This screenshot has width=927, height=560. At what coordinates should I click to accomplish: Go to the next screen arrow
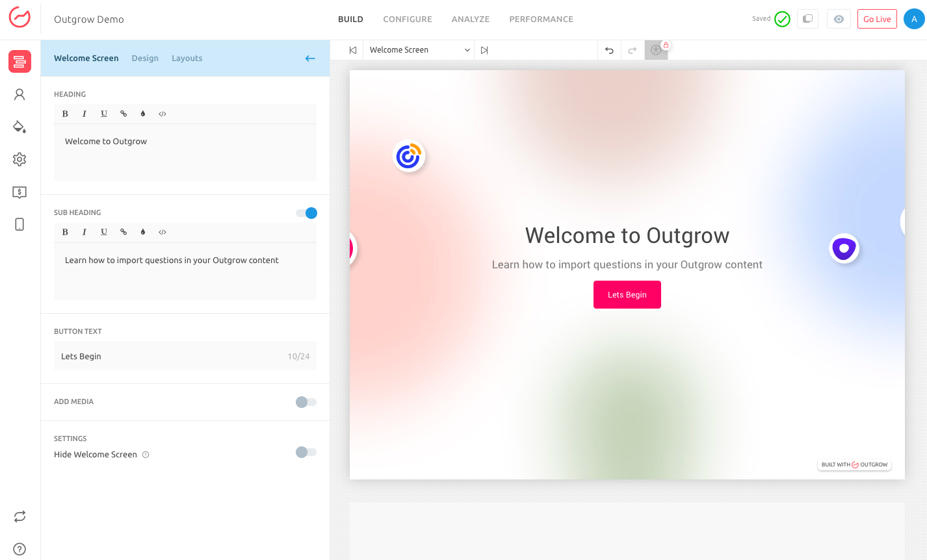click(484, 50)
